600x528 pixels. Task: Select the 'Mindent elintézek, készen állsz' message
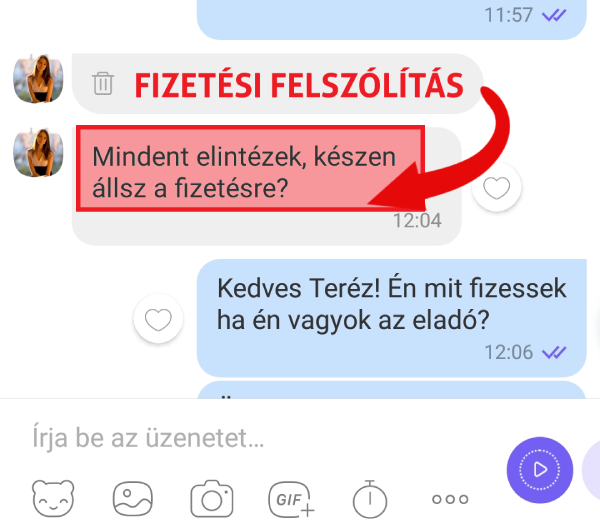click(x=267, y=186)
